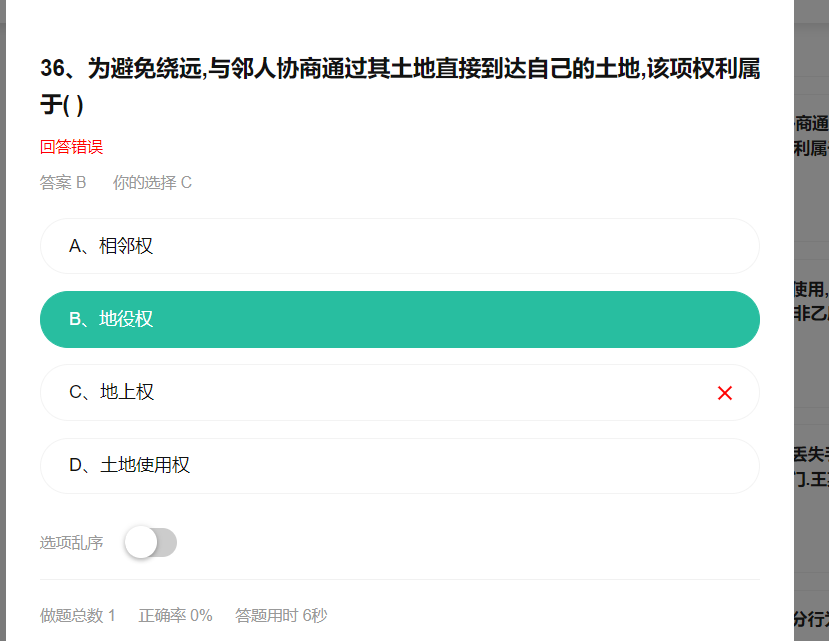Open the background question beginning 使用
The width and height of the screenshot is (829, 641).
811,301
